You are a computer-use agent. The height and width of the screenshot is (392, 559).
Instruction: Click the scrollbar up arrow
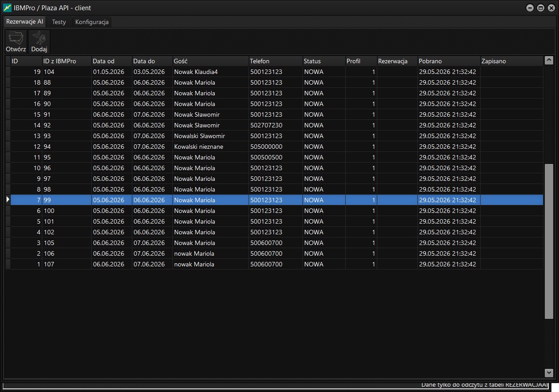tap(549, 61)
